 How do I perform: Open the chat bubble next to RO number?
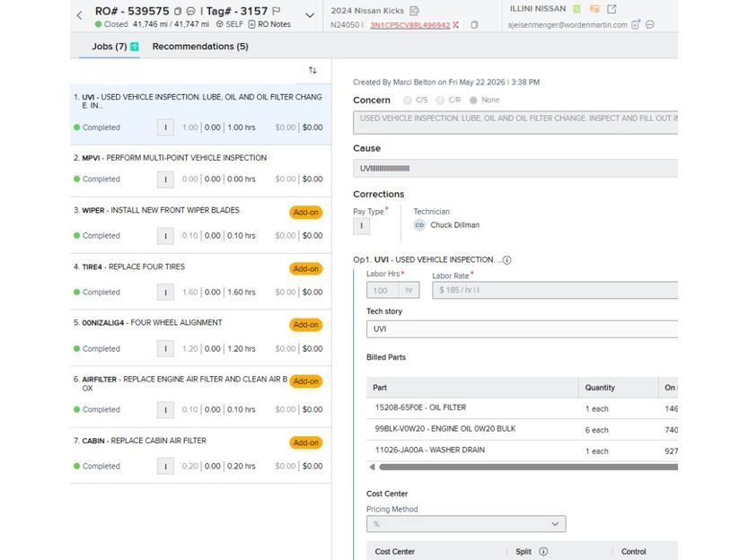[190, 11]
